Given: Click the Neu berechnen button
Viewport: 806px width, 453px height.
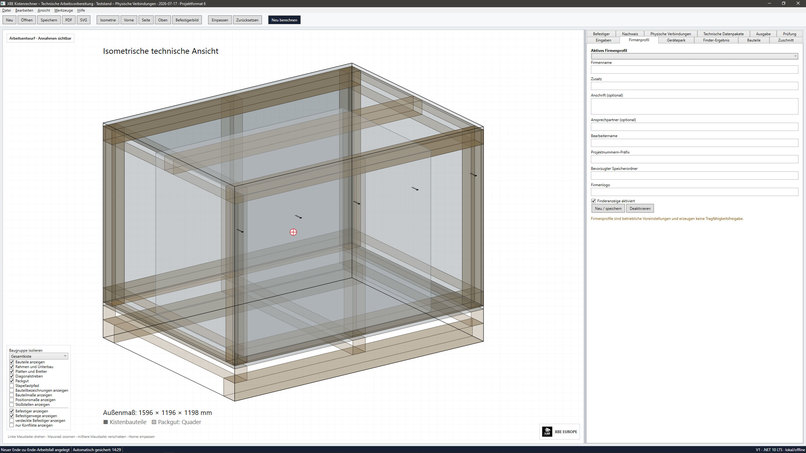Looking at the screenshot, I should 284,20.
